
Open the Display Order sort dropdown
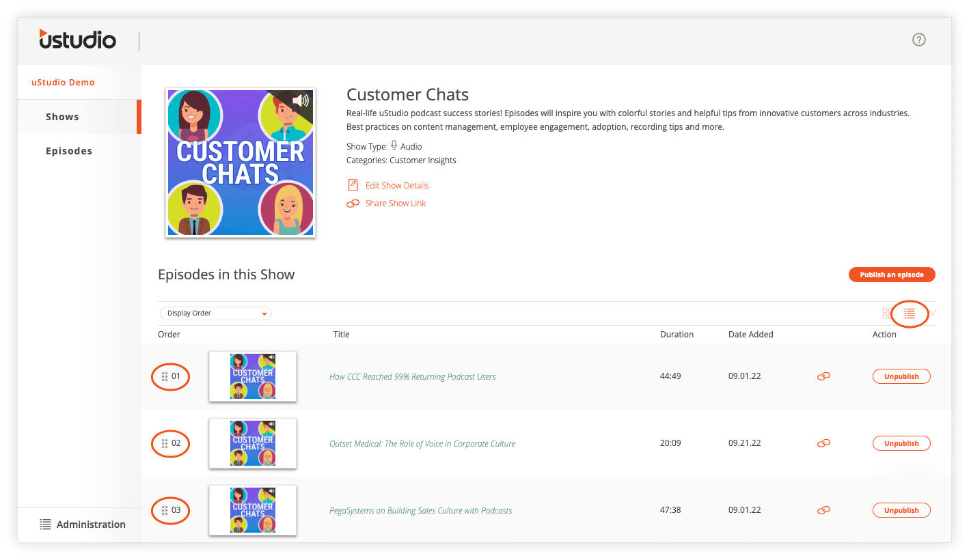tap(216, 313)
